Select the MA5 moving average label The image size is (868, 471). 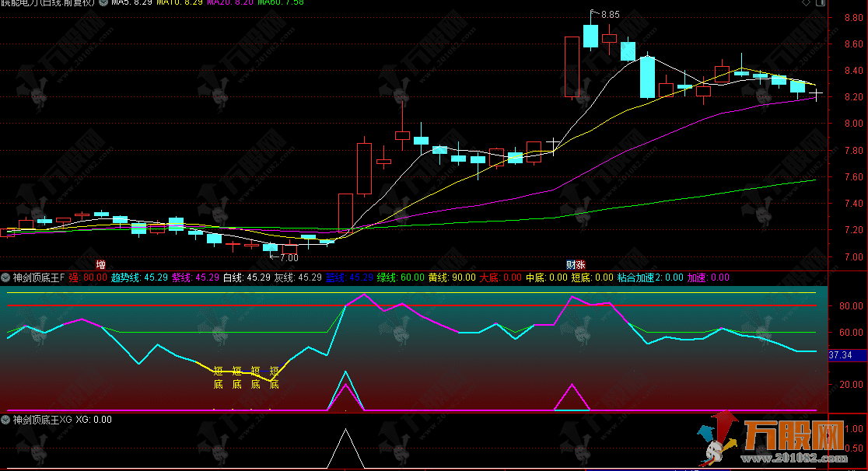pos(131,4)
